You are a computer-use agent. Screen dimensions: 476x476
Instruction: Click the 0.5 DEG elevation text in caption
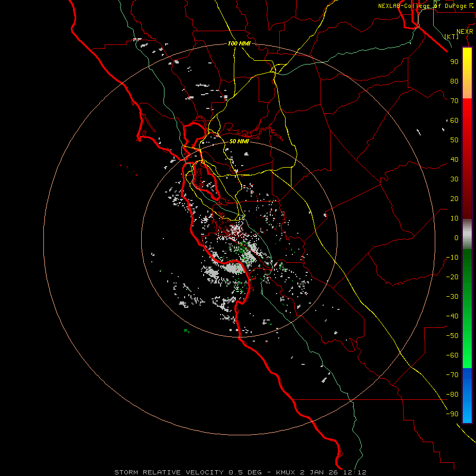[x=245, y=472]
